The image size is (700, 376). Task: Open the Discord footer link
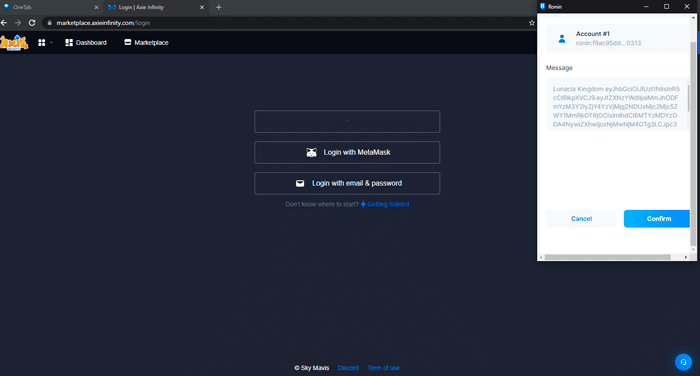click(x=348, y=368)
